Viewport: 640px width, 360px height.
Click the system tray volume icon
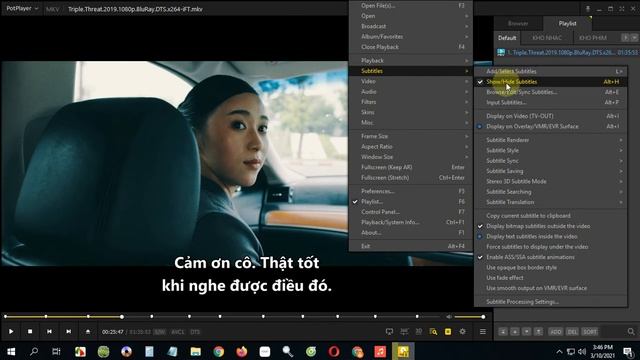582,351
